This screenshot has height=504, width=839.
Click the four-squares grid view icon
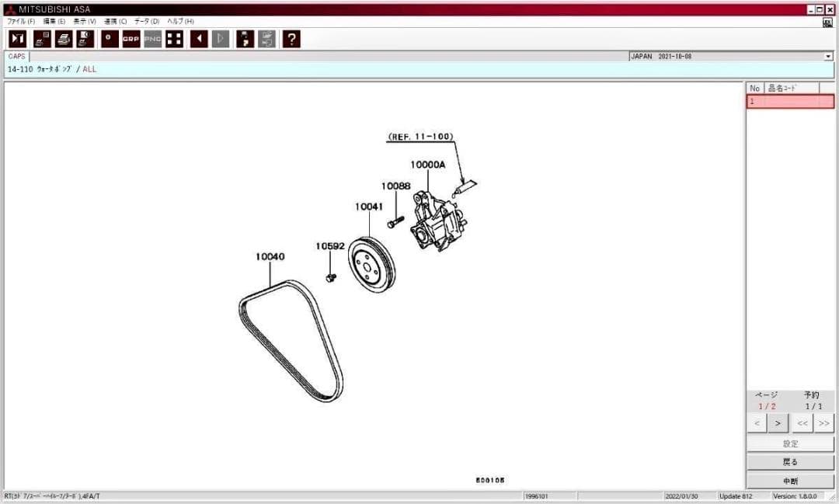[x=175, y=39]
